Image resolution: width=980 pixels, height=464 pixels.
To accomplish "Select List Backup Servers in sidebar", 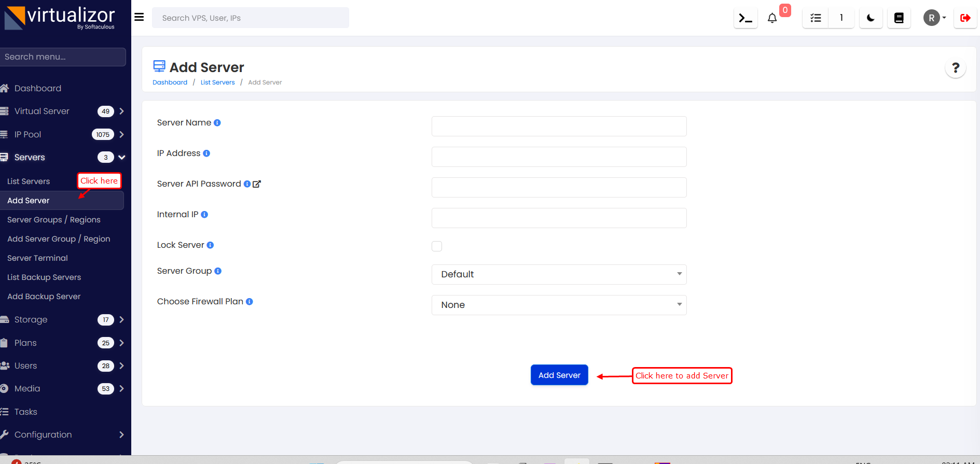I will point(44,277).
